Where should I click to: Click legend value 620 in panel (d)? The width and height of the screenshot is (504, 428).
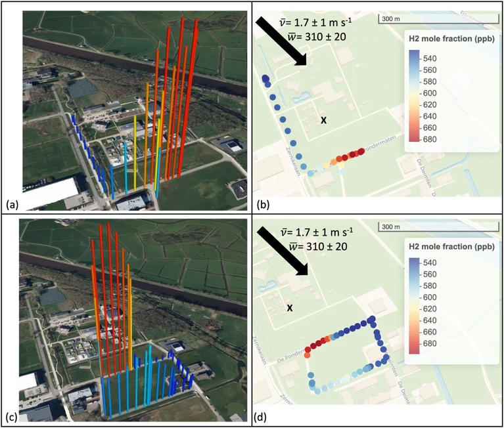click(430, 309)
